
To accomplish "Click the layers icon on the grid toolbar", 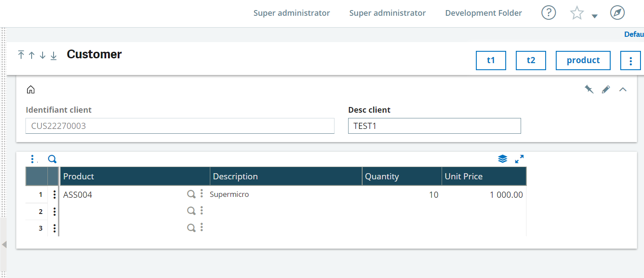I will [x=503, y=159].
